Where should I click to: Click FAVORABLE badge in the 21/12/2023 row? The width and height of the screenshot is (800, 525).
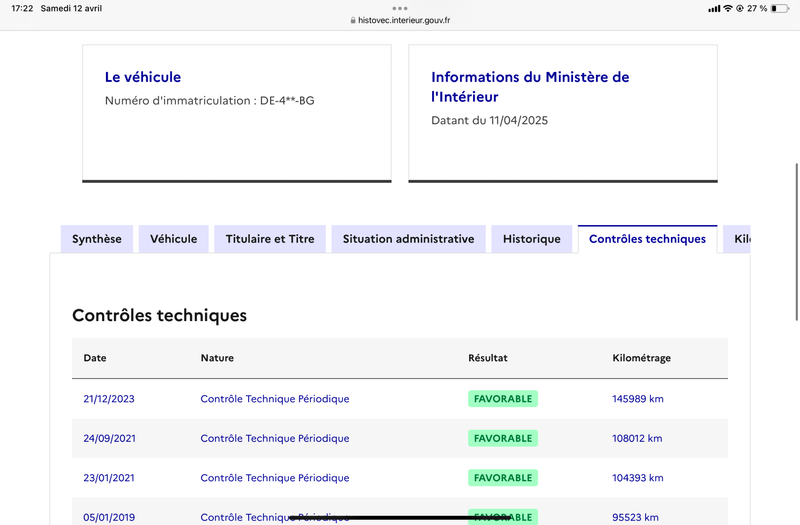pos(503,398)
